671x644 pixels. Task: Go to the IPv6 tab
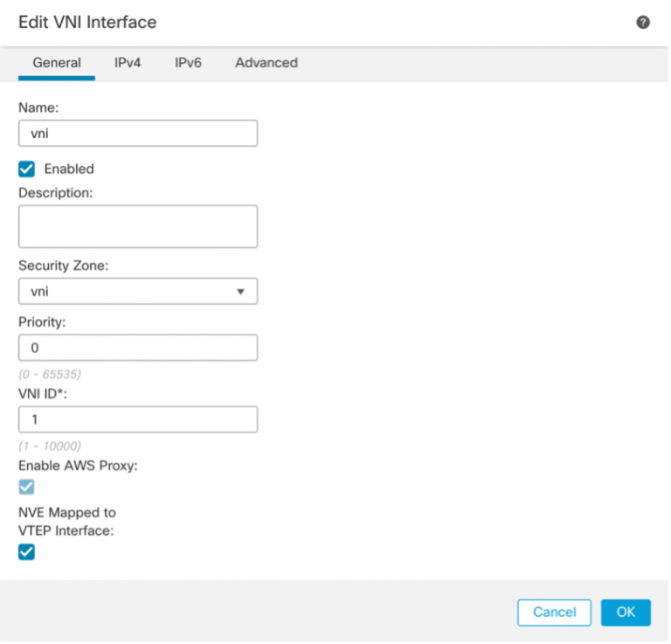tap(188, 63)
